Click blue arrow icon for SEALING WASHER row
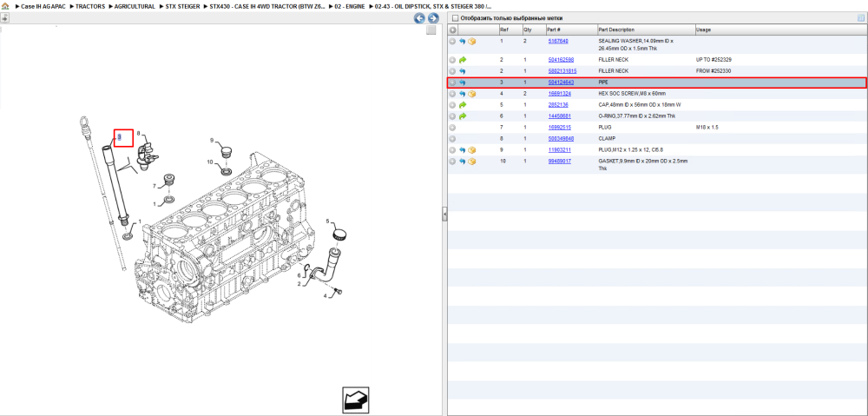The image size is (868, 416). tap(463, 42)
